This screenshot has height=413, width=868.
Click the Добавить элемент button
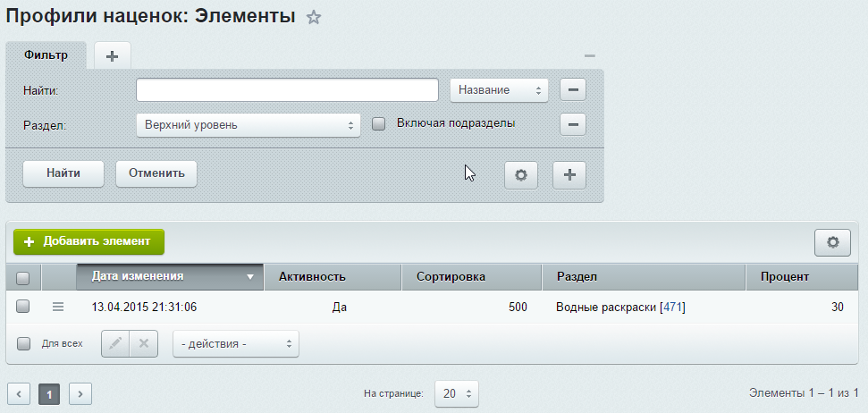[88, 241]
